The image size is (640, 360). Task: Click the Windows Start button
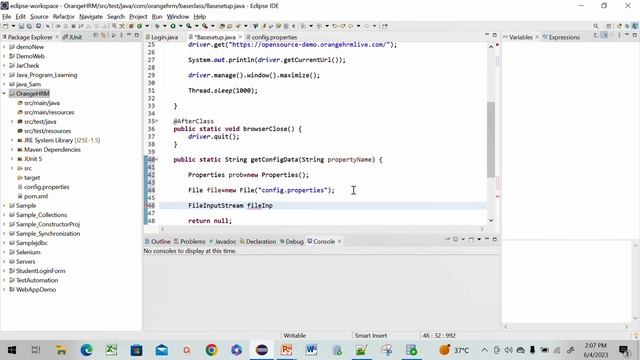[x=11, y=350]
